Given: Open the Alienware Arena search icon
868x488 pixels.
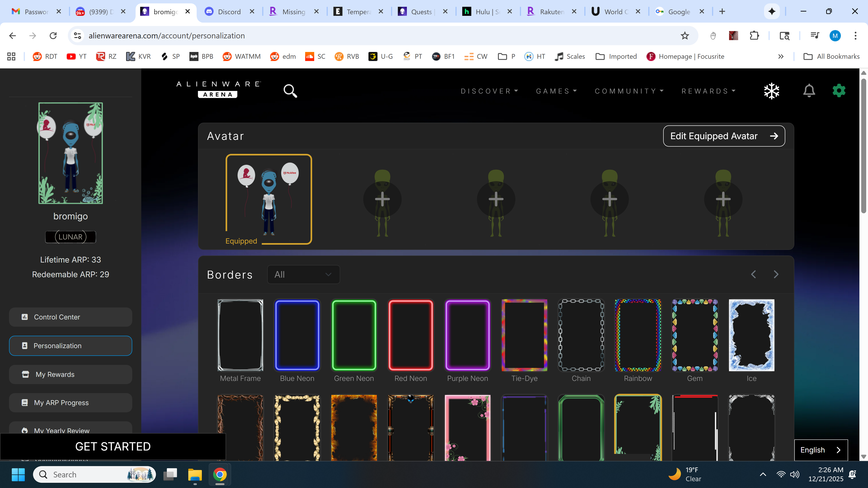Looking at the screenshot, I should point(290,91).
